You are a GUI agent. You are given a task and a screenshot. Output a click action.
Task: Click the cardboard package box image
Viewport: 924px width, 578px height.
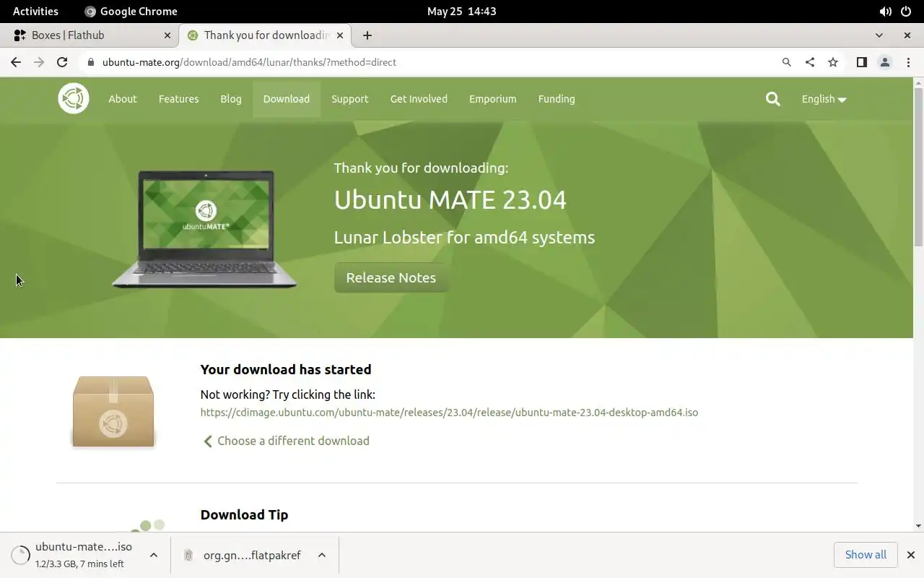tap(113, 410)
